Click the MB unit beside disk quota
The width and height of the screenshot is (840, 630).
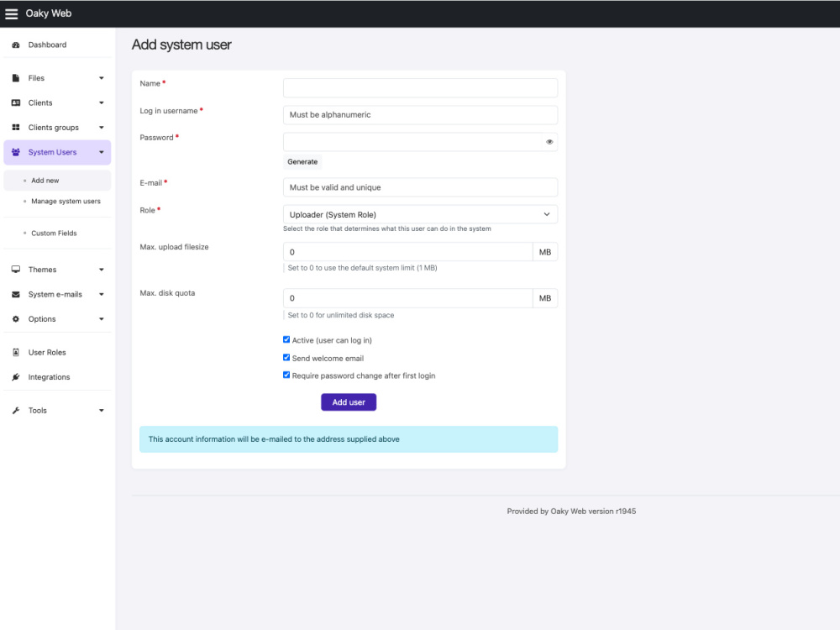(545, 298)
